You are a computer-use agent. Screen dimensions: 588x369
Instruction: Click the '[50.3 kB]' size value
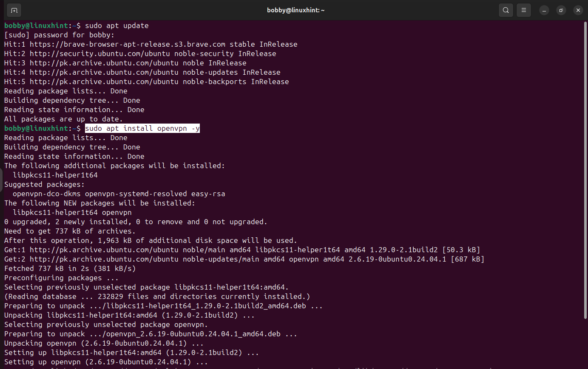point(461,250)
